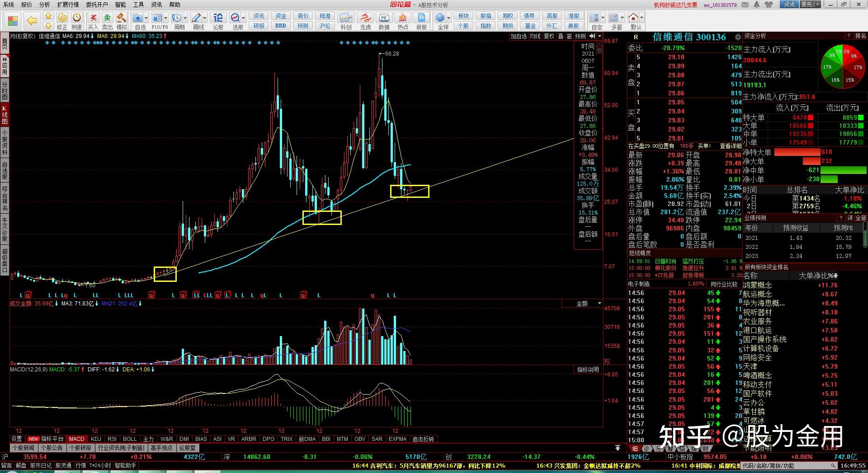Open the 科创 board icon
The width and height of the screenshot is (868, 473).
coord(346,18)
